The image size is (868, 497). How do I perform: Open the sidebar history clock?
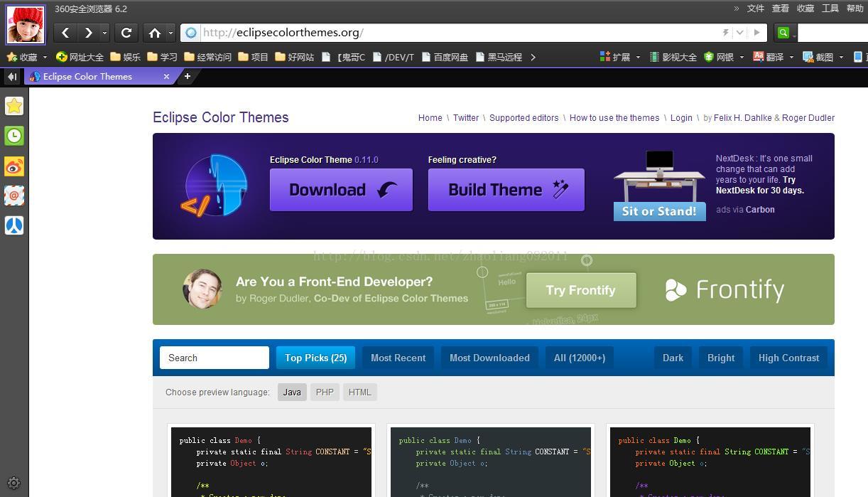coord(14,136)
